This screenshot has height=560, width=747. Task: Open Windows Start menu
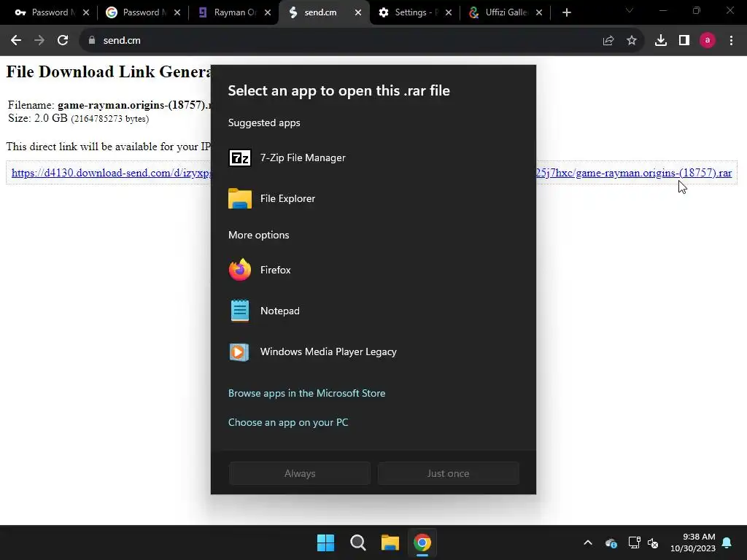point(326,542)
